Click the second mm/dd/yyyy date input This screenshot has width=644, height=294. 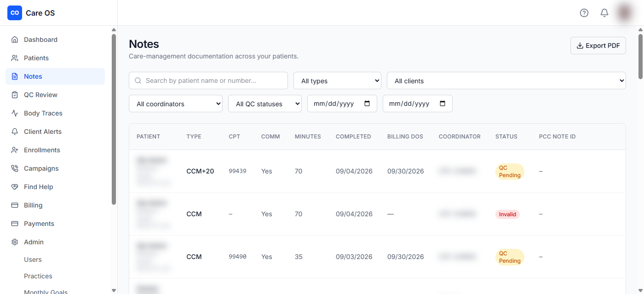point(418,104)
